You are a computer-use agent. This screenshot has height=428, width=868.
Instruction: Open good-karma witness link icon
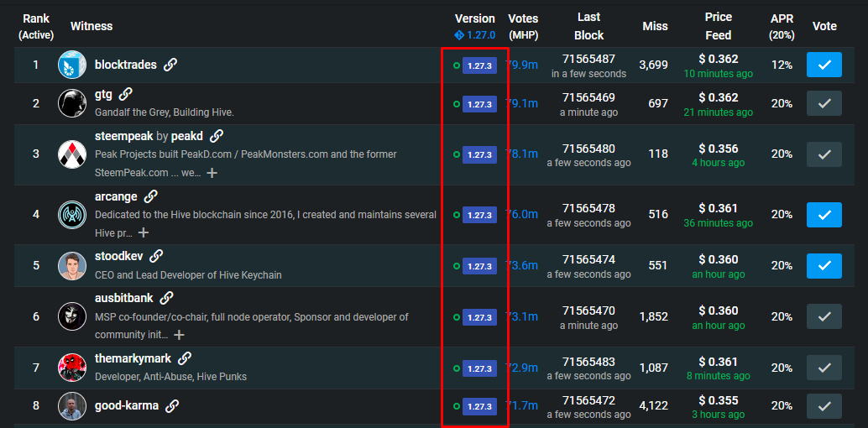coord(172,406)
